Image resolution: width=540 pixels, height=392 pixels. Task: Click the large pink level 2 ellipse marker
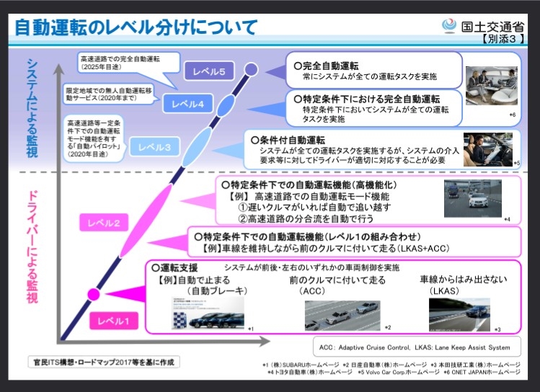point(146,221)
